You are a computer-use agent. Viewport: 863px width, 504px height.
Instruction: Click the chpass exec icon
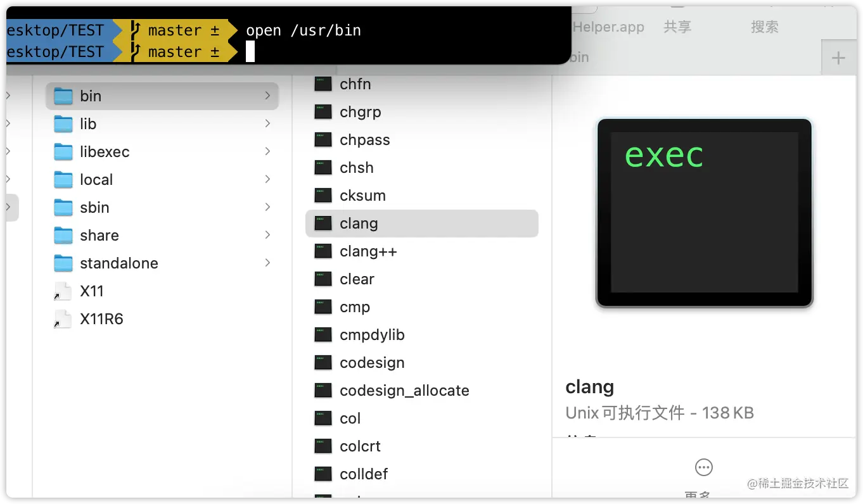(323, 140)
